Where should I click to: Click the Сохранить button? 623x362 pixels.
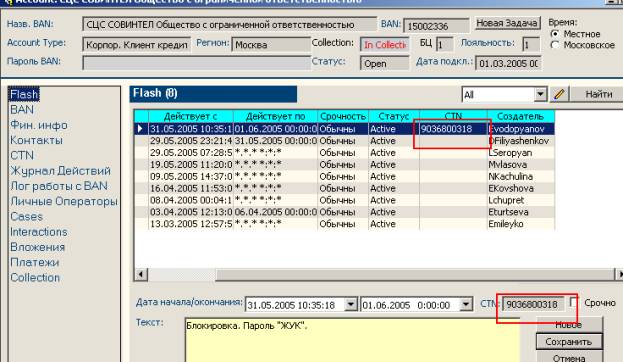[x=569, y=342]
